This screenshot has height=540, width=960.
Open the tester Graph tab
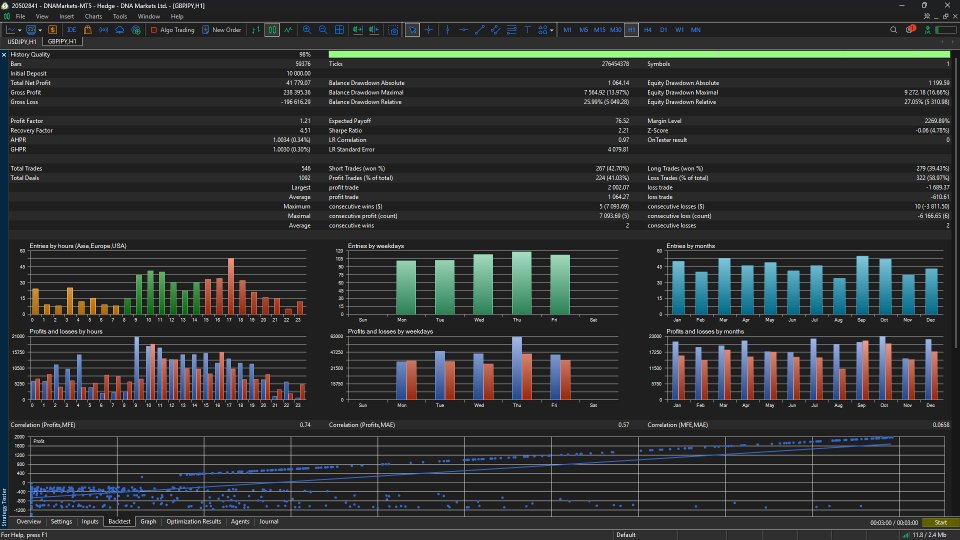click(x=148, y=522)
